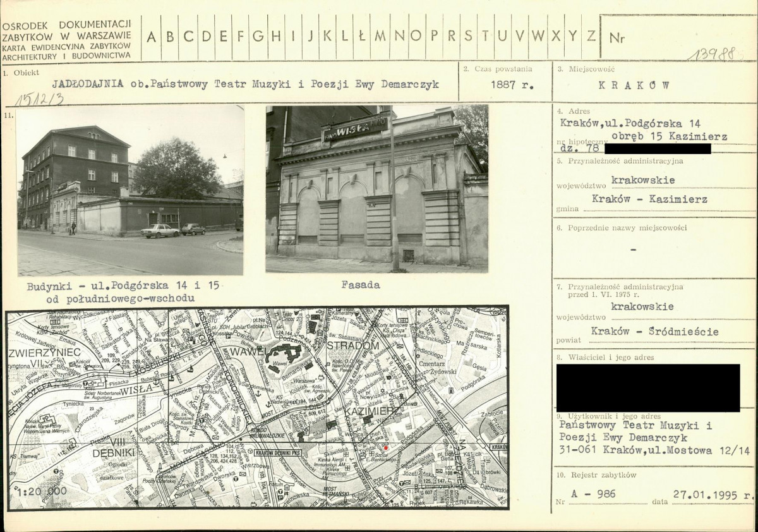758x532 pixels.
Task: Select the Kraków - Śródmieście powiat field
Action: point(655,332)
